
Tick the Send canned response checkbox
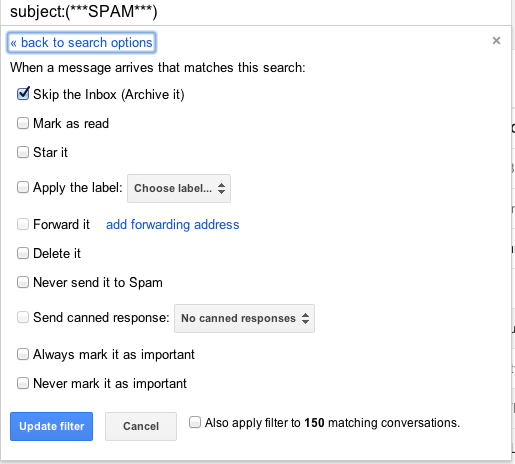(x=23, y=317)
